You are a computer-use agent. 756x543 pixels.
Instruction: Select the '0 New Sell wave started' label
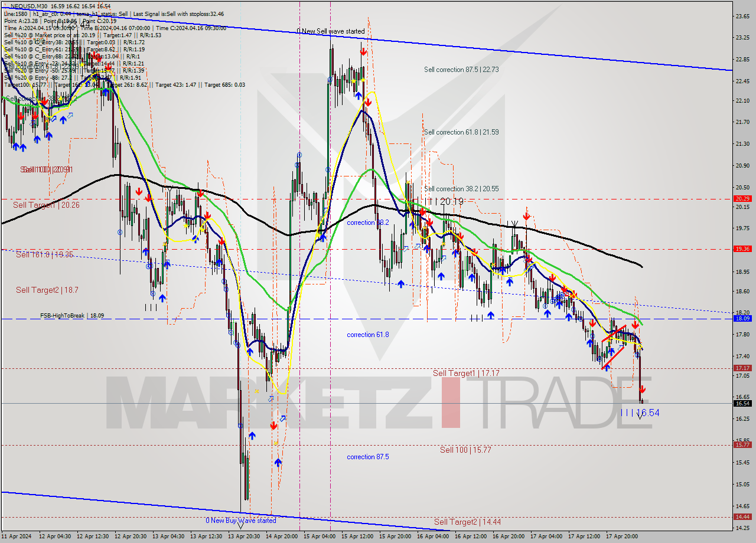[331, 31]
